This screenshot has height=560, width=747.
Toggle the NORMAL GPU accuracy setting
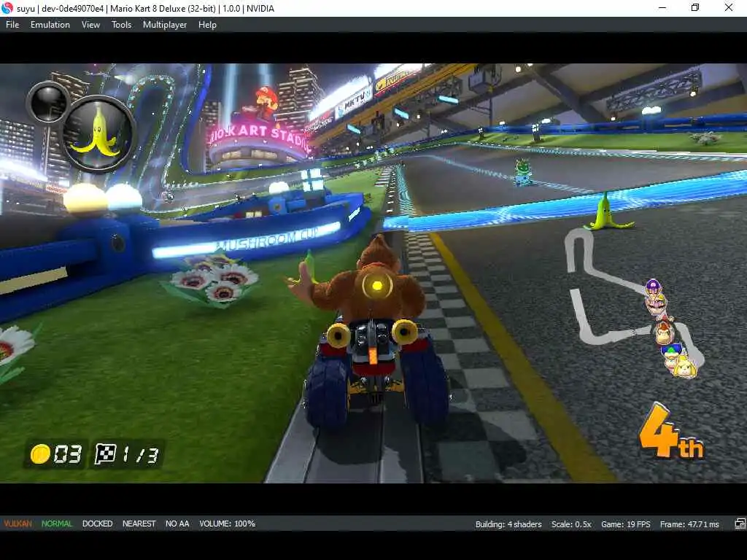(x=57, y=524)
